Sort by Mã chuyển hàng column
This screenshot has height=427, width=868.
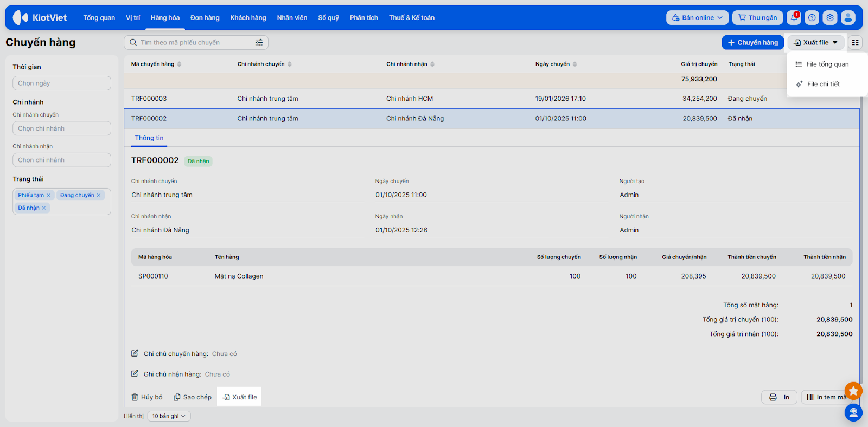pyautogui.click(x=180, y=64)
